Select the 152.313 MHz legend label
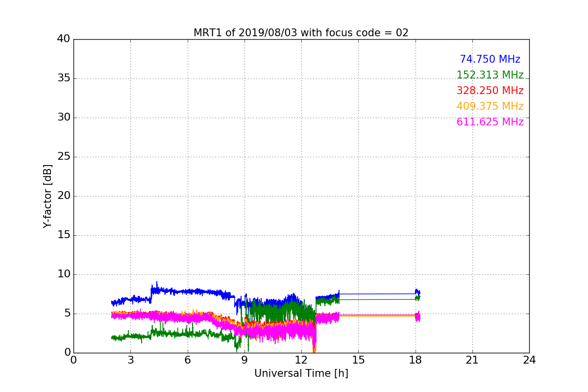 tap(490, 75)
